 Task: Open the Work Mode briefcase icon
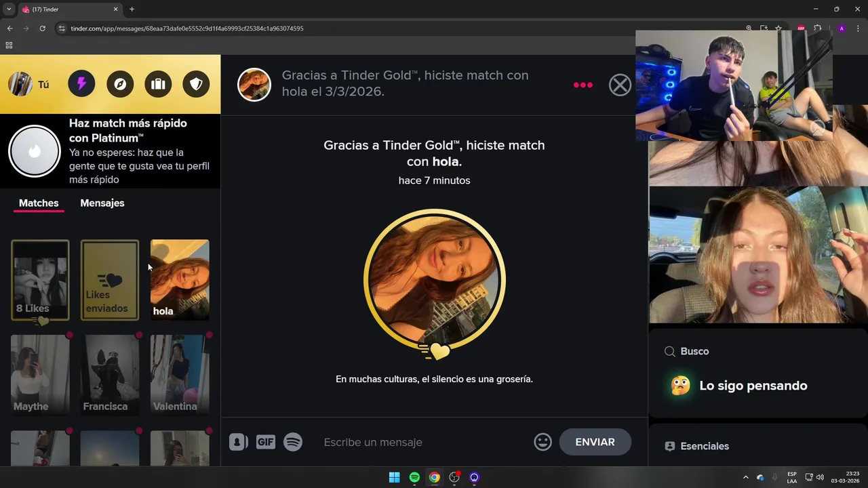[158, 84]
